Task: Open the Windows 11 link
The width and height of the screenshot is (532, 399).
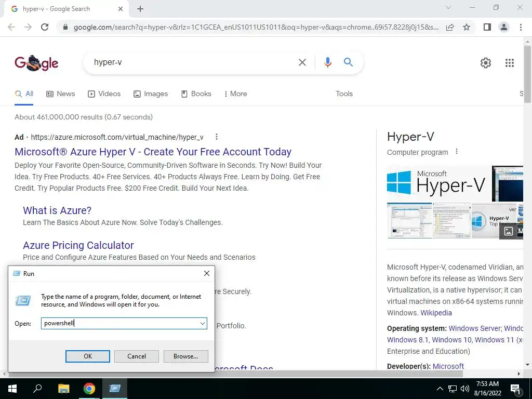Action: (495, 340)
